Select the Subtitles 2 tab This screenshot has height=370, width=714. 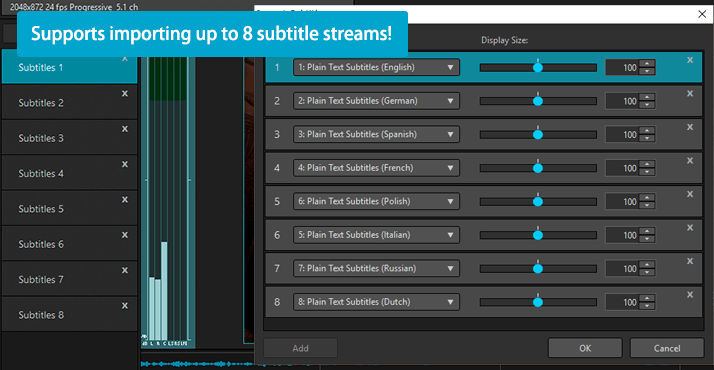[x=69, y=102]
